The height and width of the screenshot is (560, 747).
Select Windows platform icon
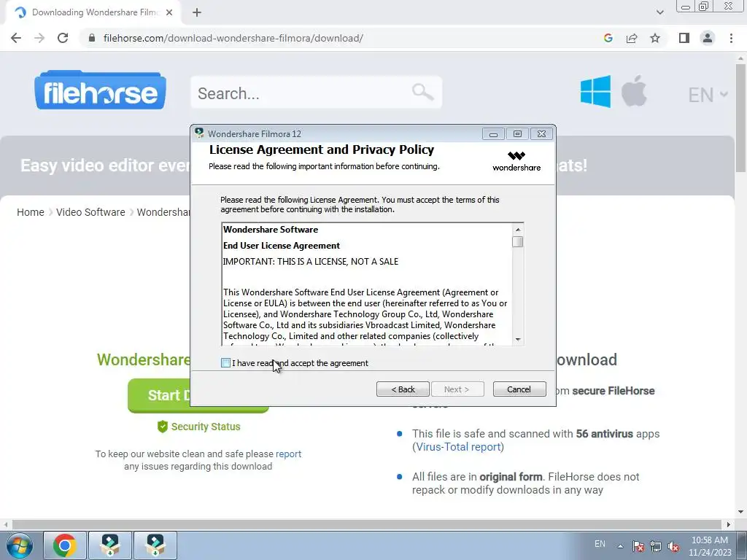click(x=595, y=91)
